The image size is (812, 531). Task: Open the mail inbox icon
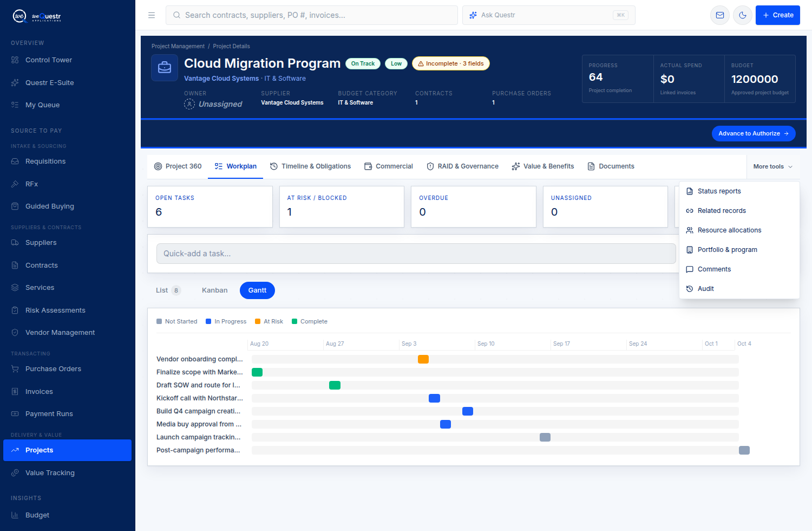point(720,15)
